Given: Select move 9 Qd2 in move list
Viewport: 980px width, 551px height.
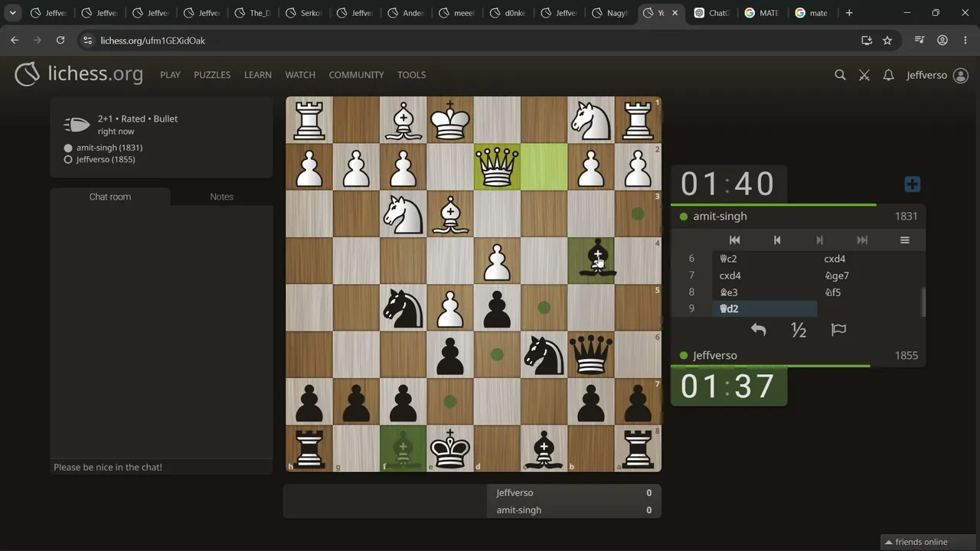Looking at the screenshot, I should (x=765, y=308).
